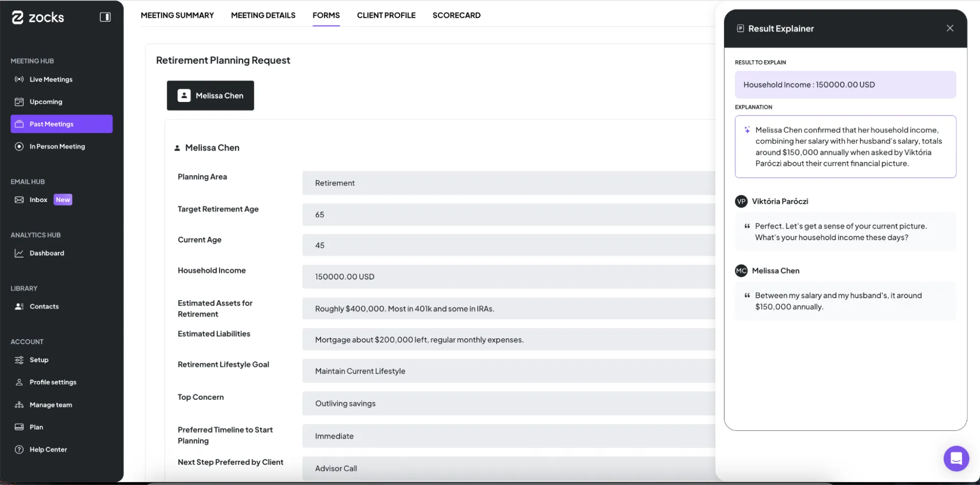This screenshot has height=485, width=980.
Task: Click the Zocks logo
Action: pyautogui.click(x=38, y=17)
